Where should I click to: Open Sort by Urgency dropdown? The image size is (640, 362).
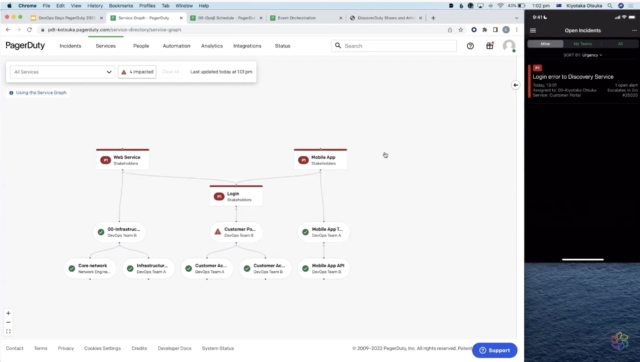click(x=583, y=55)
